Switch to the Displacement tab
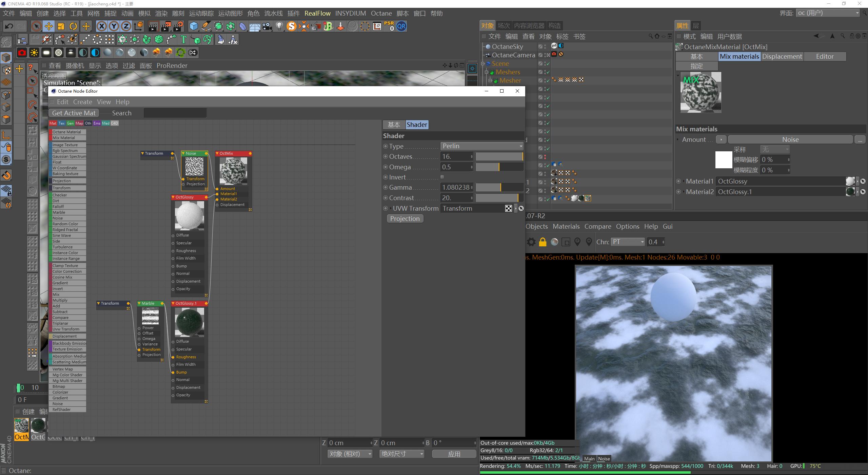The height and width of the screenshot is (475, 868). pyautogui.click(x=782, y=56)
